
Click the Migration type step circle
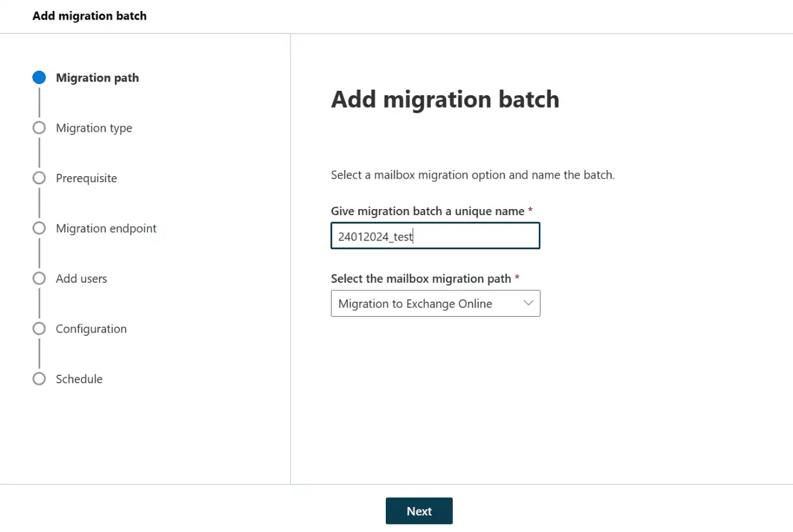(x=39, y=128)
